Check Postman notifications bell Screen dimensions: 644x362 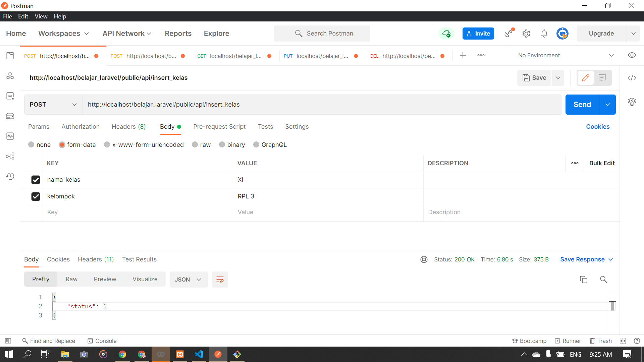(544, 34)
